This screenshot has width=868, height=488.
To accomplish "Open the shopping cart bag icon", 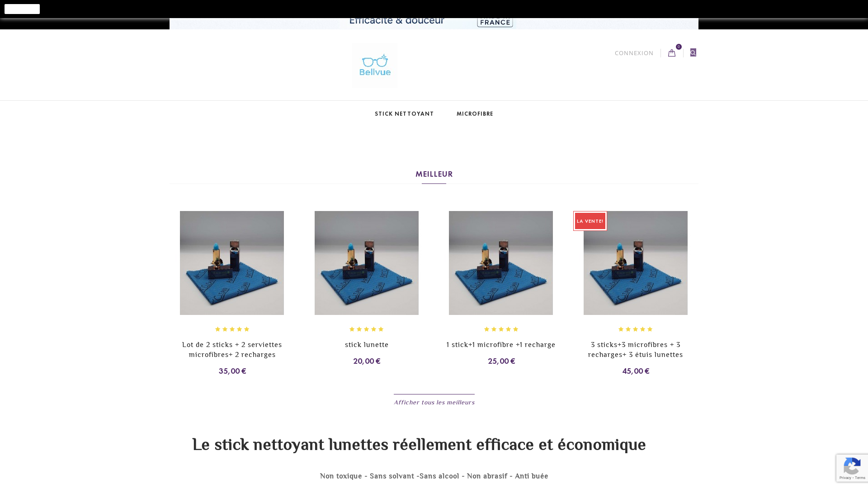I will pos(672,53).
